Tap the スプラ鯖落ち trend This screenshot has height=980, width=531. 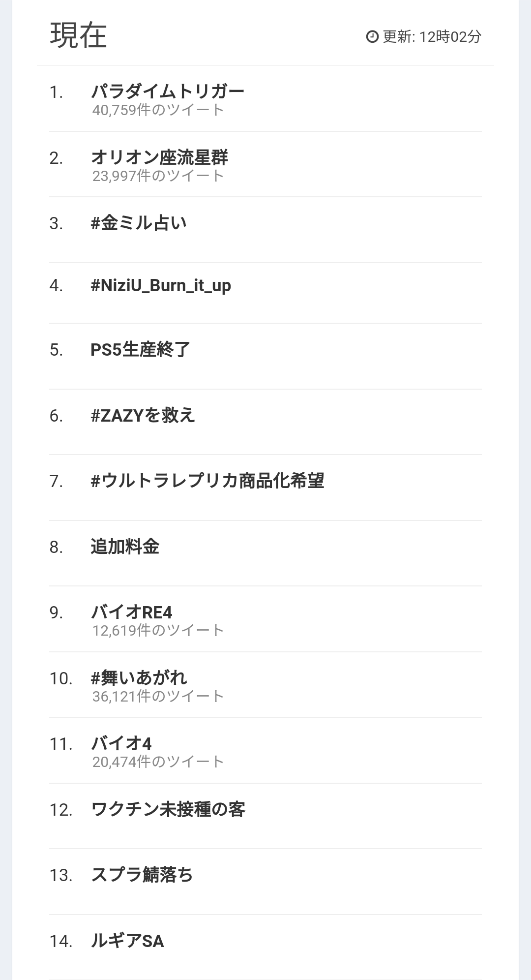click(x=142, y=875)
